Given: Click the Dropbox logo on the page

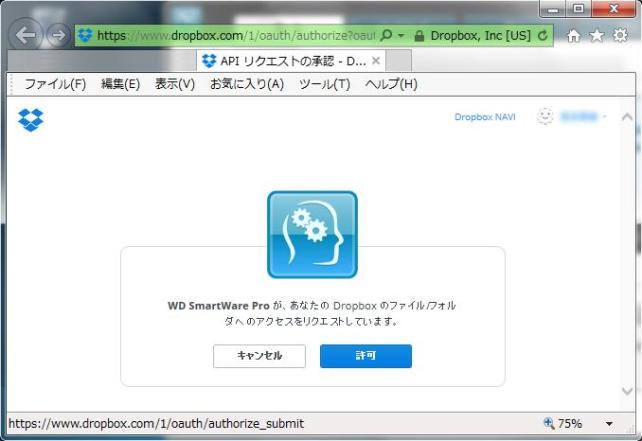Looking at the screenshot, I should pyautogui.click(x=31, y=120).
